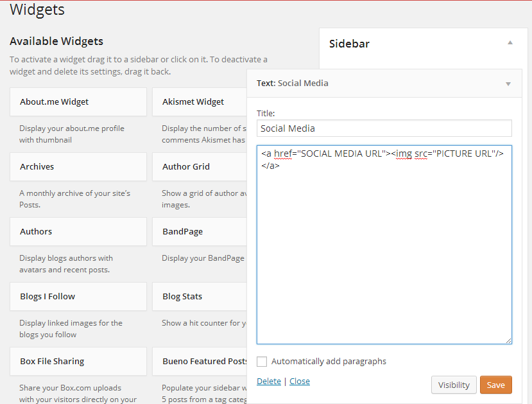Image resolution: width=532 pixels, height=404 pixels.
Task: Click the Close link
Action: (x=299, y=381)
